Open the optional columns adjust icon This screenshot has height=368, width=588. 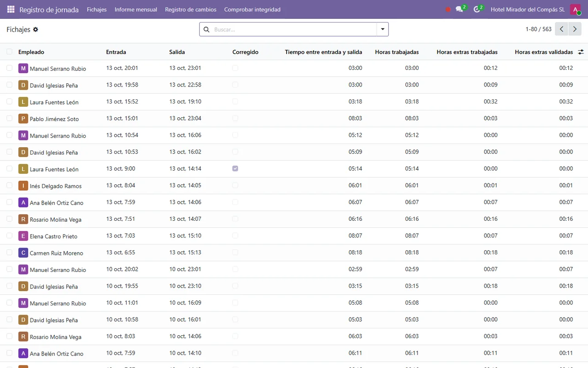click(x=581, y=52)
